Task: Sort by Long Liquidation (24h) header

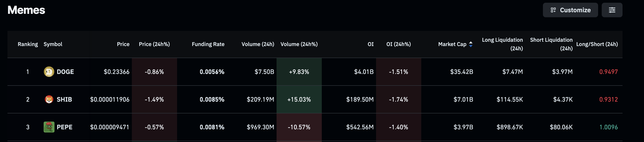Action: [x=502, y=44]
